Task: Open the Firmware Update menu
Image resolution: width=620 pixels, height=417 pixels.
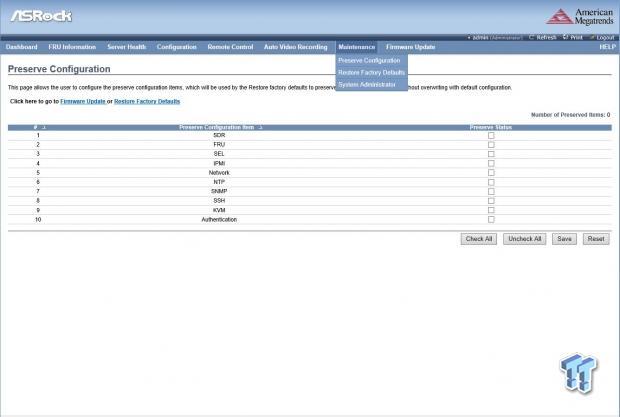Action: (410, 47)
